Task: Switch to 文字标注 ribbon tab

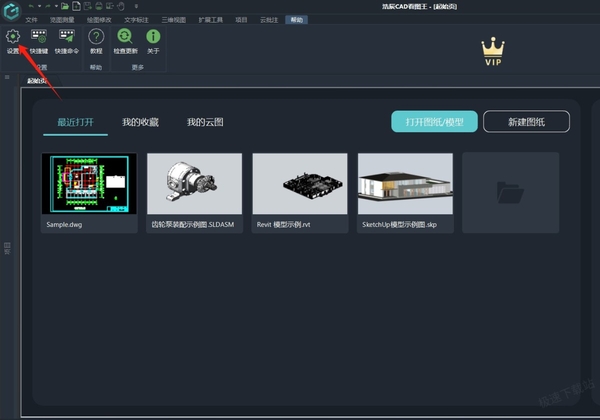Action: click(136, 20)
